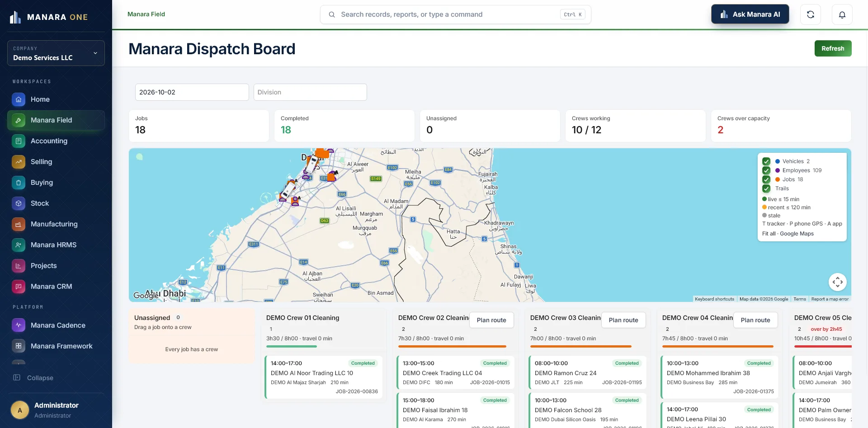
Task: Open job DEMO Ramon Cruz 24
Action: (588, 373)
